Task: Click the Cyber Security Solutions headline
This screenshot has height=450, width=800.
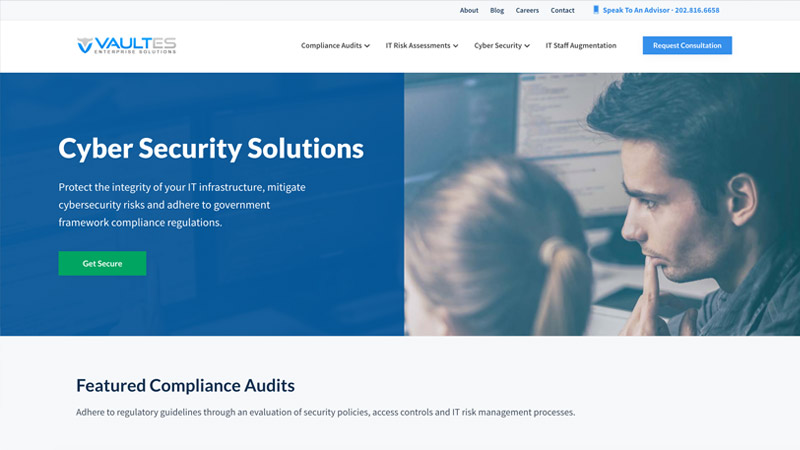Action: point(211,149)
